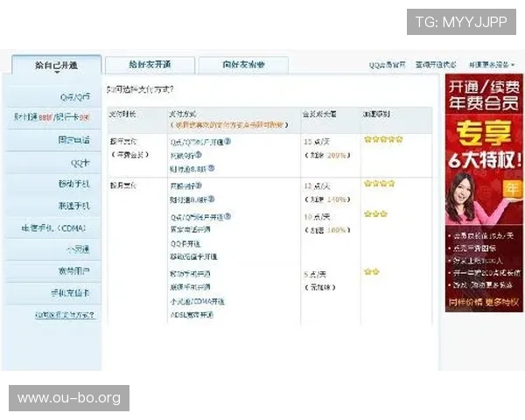
Task: Click the 按年支付 table row label
Action: (123, 142)
